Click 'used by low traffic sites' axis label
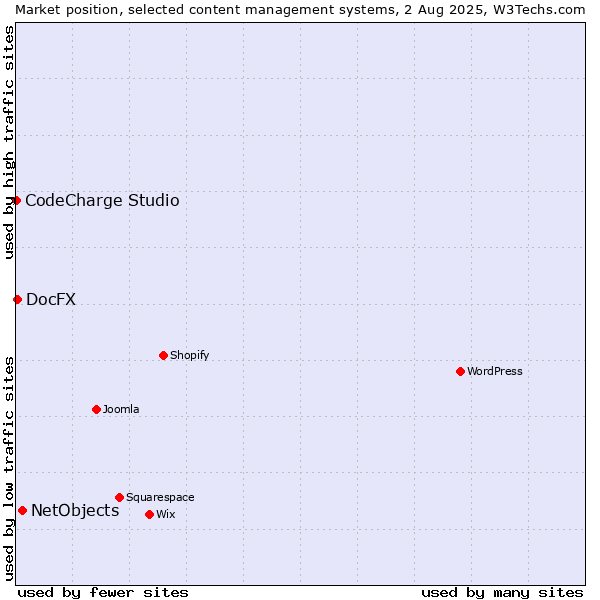The image size is (600, 600). click(8, 469)
